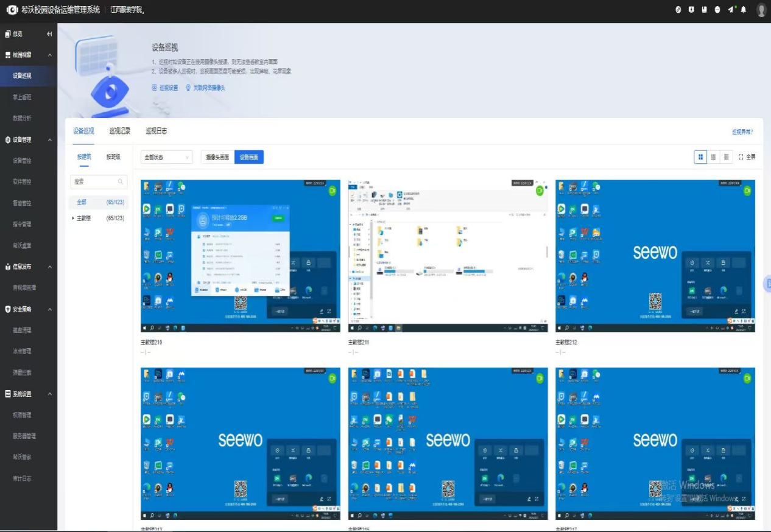
Task: Click the magnifier icon in search box
Action: tap(121, 181)
